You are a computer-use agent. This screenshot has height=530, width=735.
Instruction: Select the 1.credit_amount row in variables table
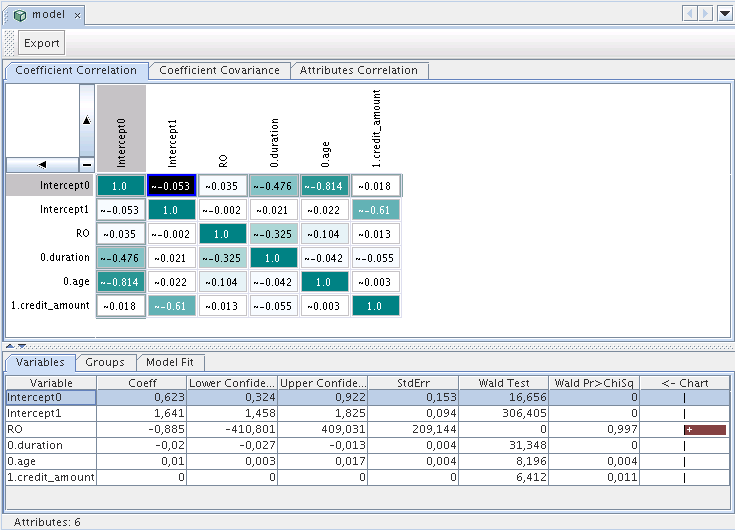(x=368, y=477)
